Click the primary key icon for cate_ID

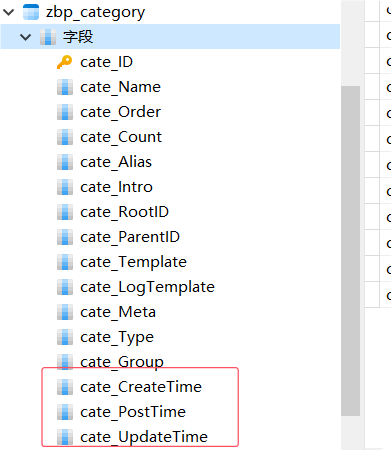[x=65, y=62]
